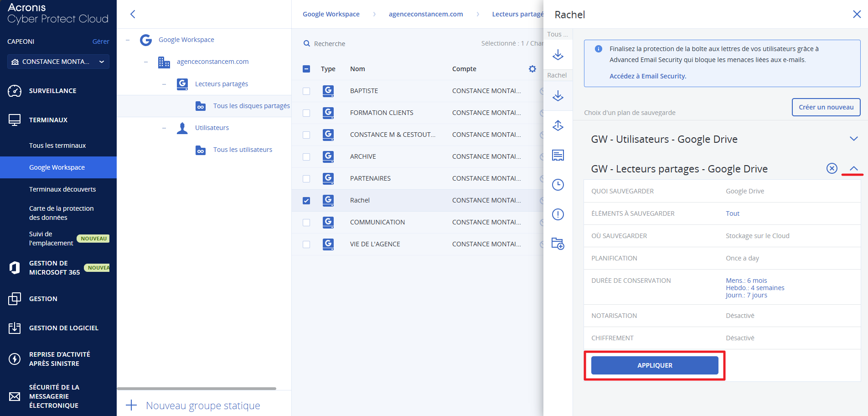Click the Google Workspace G logo in the tree
Viewport: 868px width, 416px height.
pyautogui.click(x=146, y=40)
